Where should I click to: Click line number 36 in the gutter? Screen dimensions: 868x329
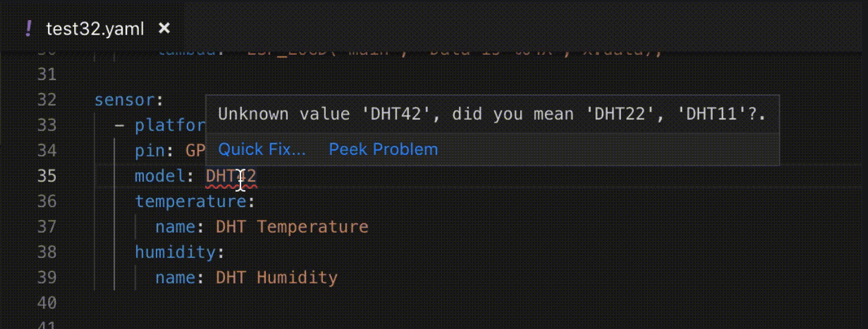(46, 201)
